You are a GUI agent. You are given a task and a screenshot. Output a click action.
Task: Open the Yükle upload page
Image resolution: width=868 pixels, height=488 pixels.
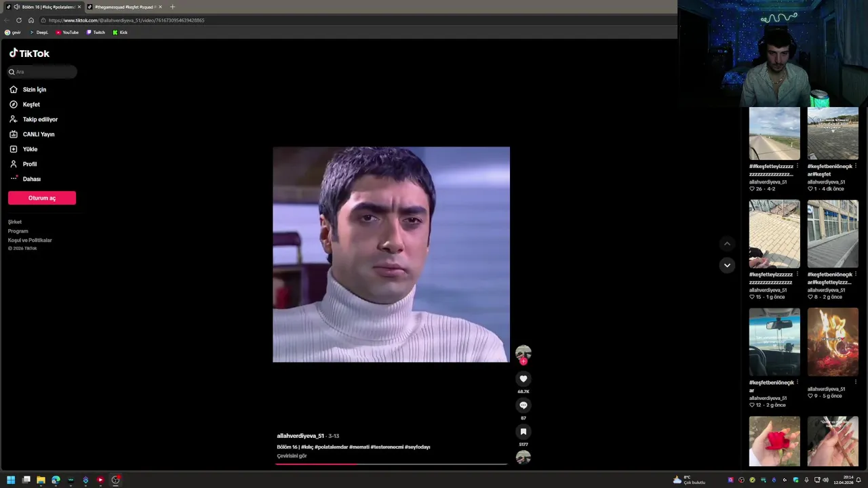[x=23, y=149]
